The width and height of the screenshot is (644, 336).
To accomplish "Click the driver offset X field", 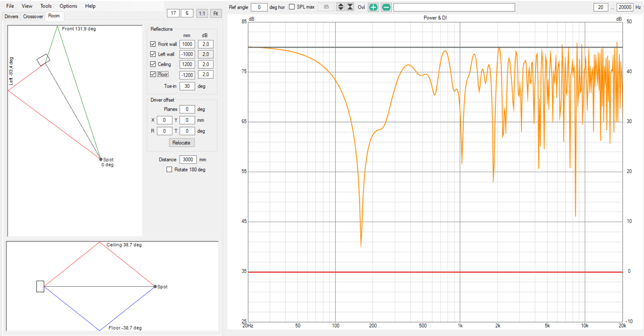I will tap(164, 120).
